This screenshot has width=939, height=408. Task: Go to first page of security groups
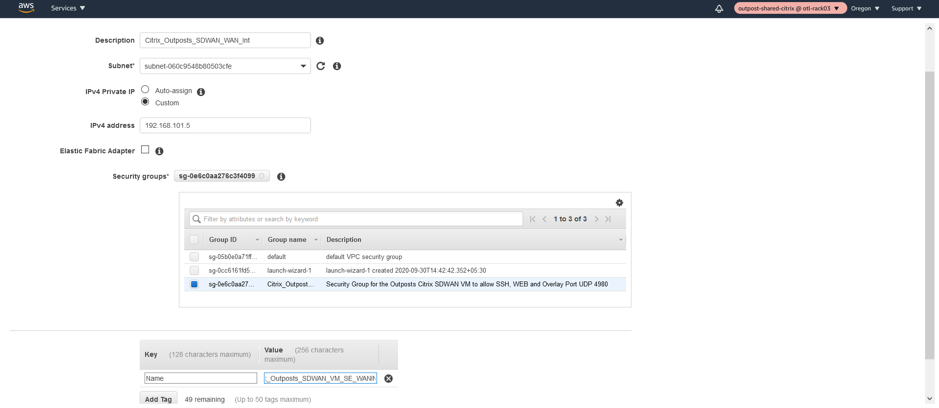coord(532,219)
